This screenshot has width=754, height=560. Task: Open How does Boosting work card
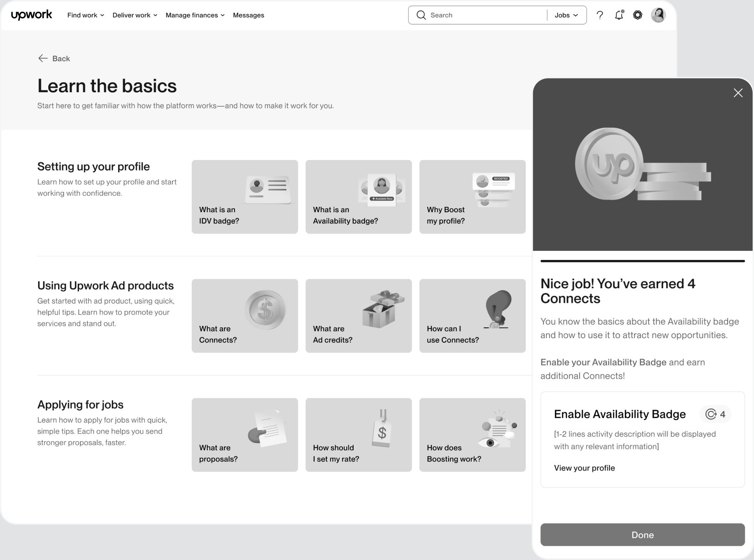pyautogui.click(x=473, y=435)
